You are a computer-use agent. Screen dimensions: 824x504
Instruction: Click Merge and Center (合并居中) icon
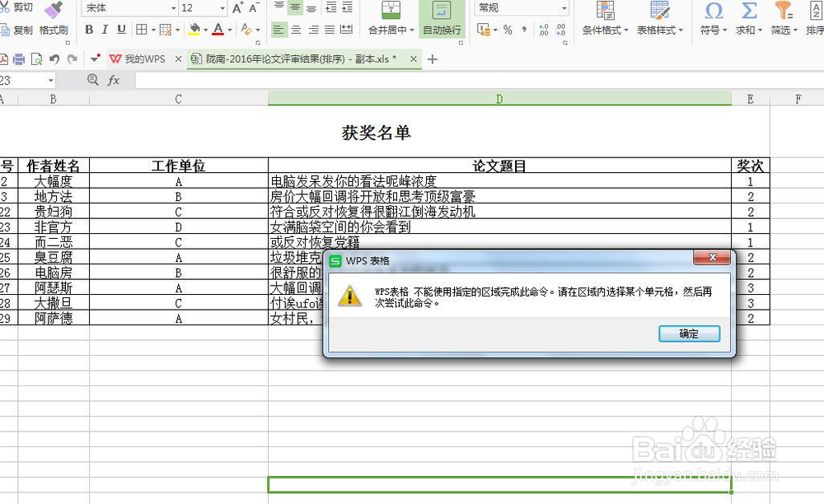[391, 11]
